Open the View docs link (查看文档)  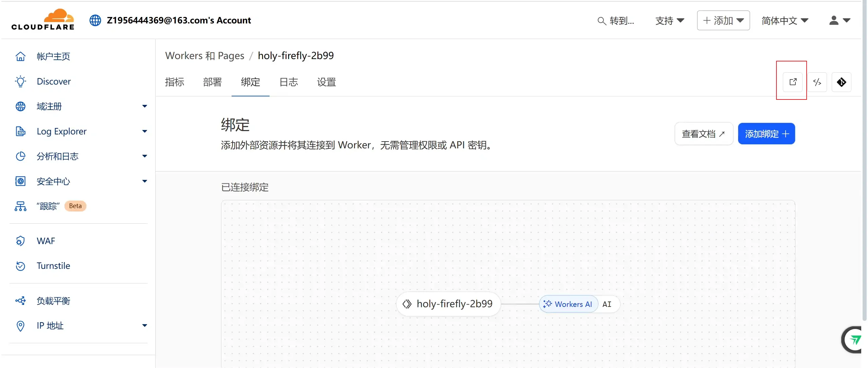point(704,134)
